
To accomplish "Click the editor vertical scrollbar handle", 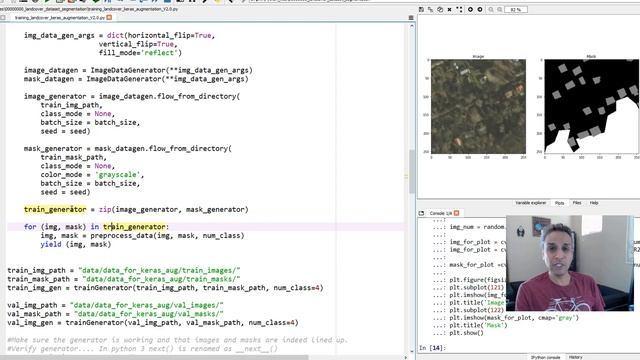I will point(411,171).
